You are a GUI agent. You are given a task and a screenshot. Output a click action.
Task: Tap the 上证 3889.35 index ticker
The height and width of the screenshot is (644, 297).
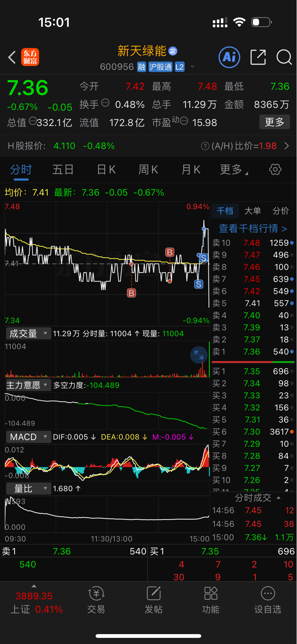point(36,603)
